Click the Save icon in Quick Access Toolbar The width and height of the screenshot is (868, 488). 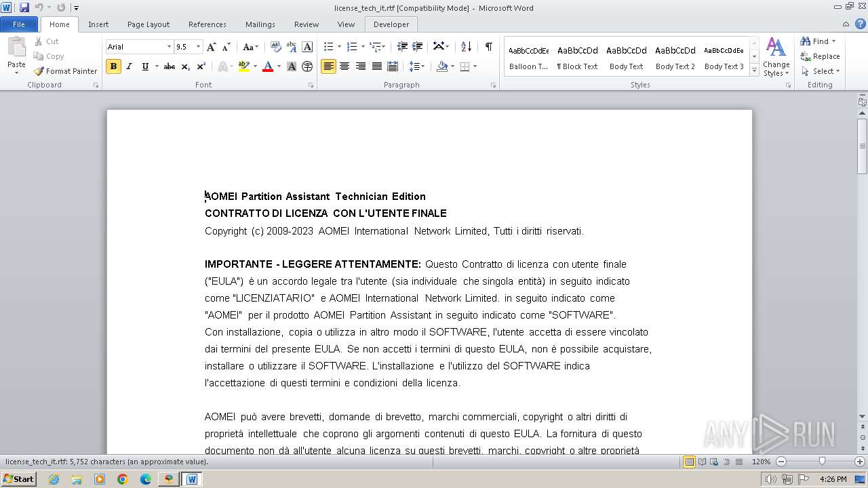tap(24, 7)
